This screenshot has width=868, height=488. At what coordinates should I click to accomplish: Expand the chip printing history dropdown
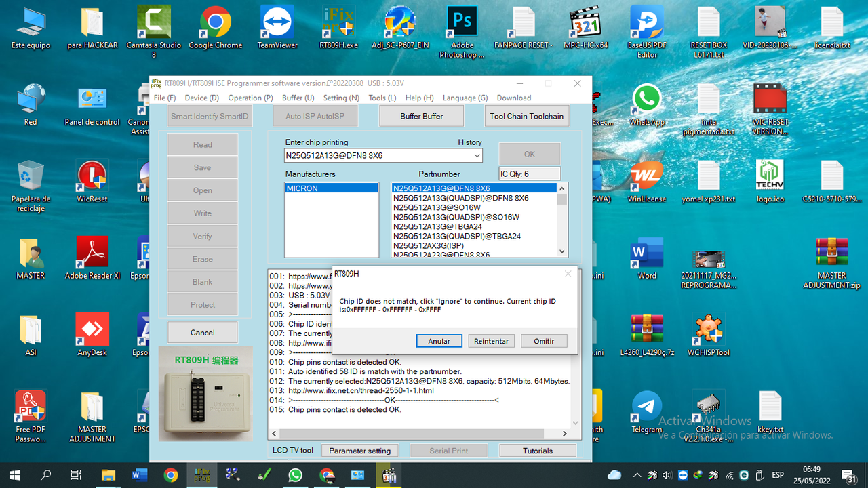coord(477,156)
